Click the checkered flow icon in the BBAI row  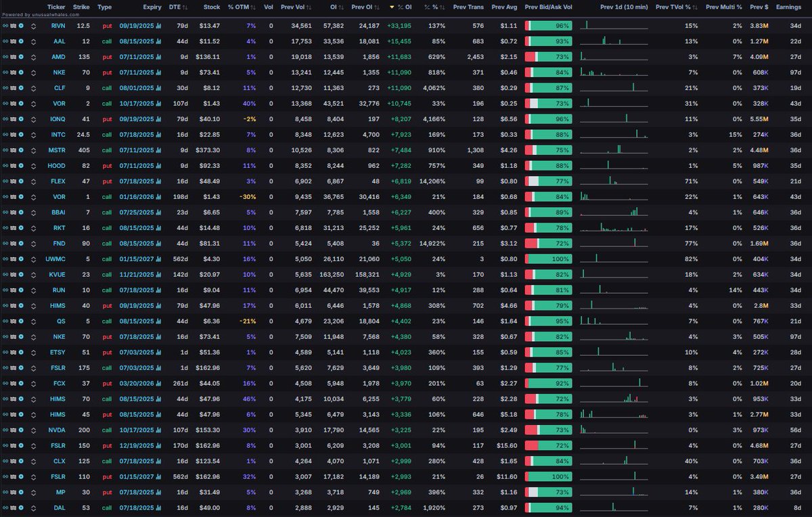(x=13, y=212)
